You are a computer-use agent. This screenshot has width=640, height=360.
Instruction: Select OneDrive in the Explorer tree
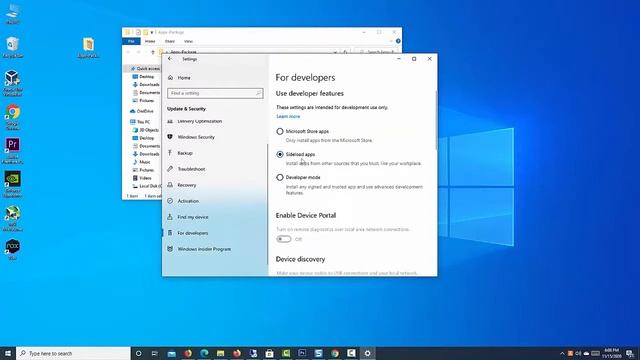[142, 111]
